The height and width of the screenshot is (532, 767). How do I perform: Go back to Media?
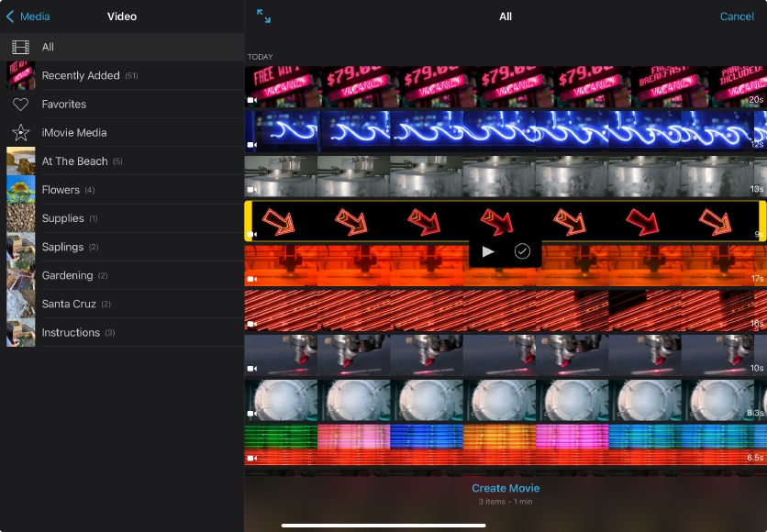point(28,17)
